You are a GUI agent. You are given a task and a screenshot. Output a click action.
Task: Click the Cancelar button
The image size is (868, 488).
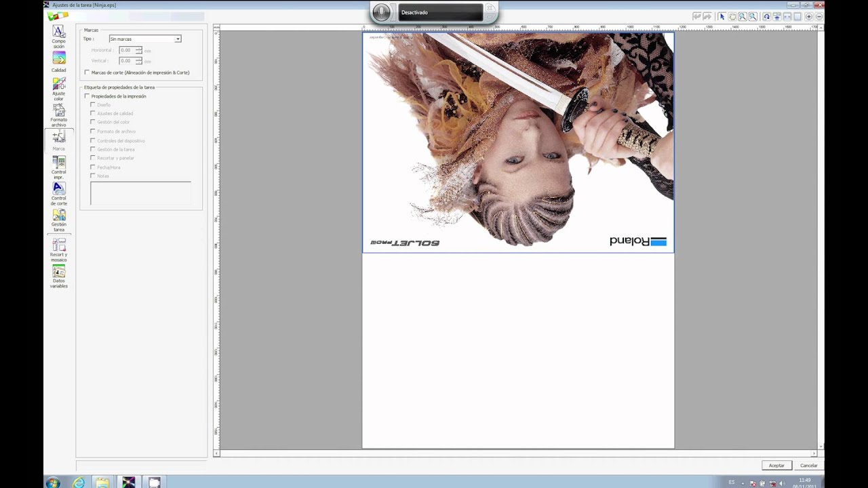click(808, 466)
